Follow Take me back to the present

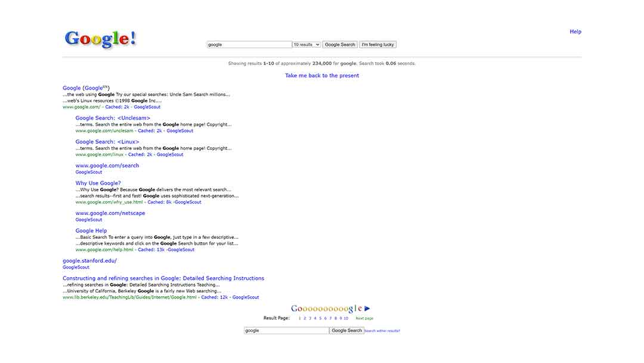[x=322, y=76]
